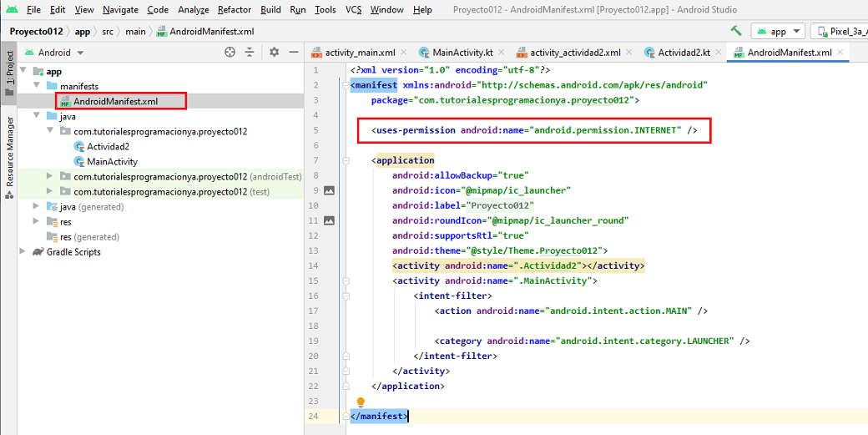
Task: Click the gutter image icon on line 11
Action: click(329, 220)
